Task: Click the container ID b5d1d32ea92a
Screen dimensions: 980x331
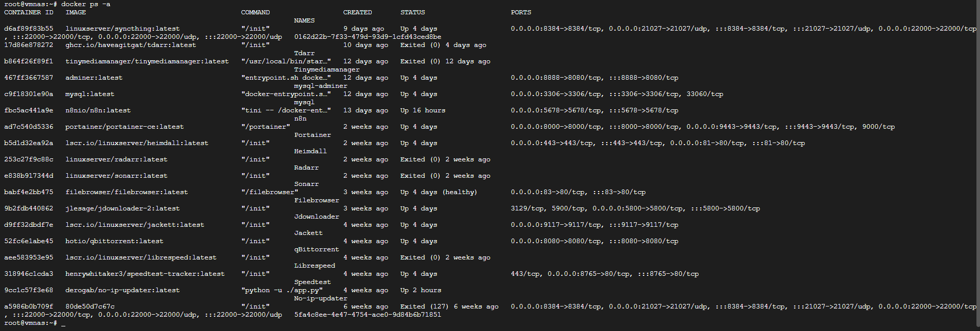Action: click(29, 143)
